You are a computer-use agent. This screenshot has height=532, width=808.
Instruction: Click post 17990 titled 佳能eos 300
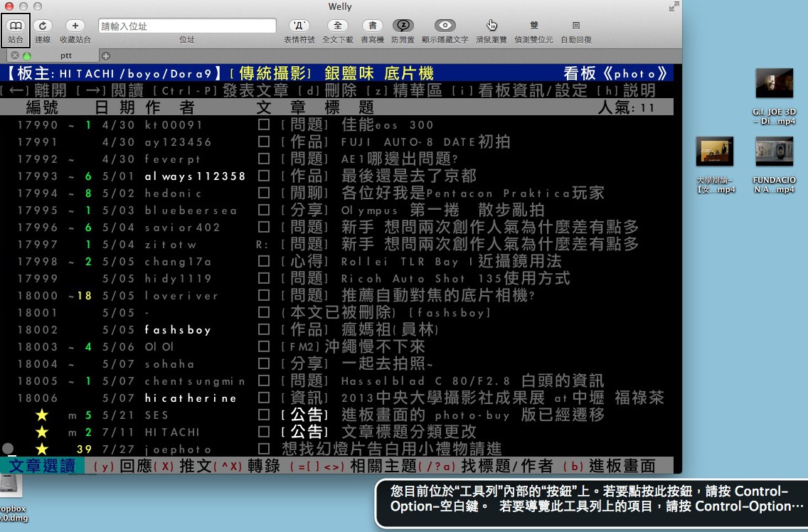tap(388, 124)
